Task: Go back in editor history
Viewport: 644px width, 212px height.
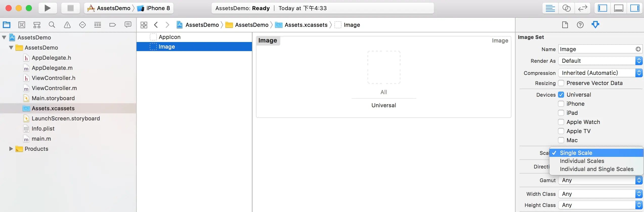Action: (156, 25)
